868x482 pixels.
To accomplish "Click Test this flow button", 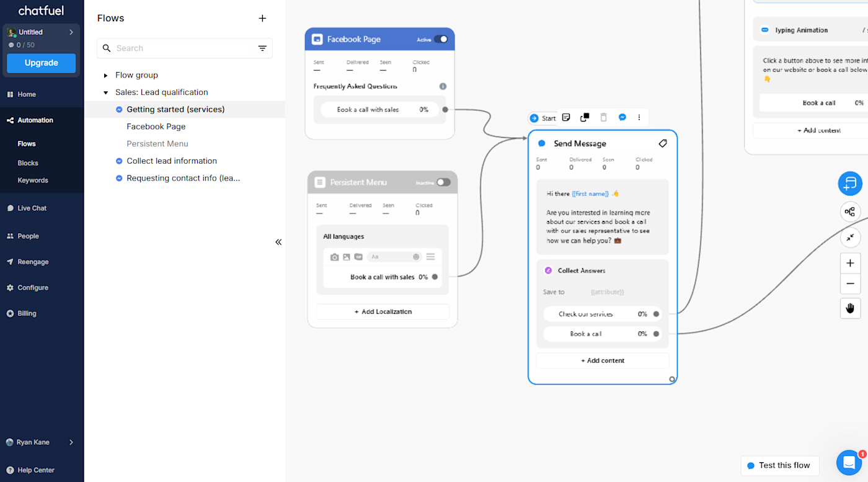I will pos(780,465).
